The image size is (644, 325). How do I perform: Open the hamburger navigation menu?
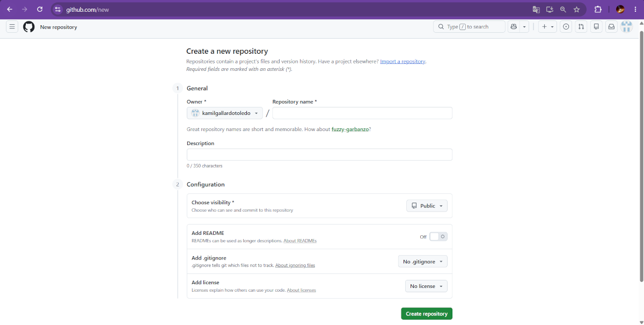pyautogui.click(x=12, y=27)
